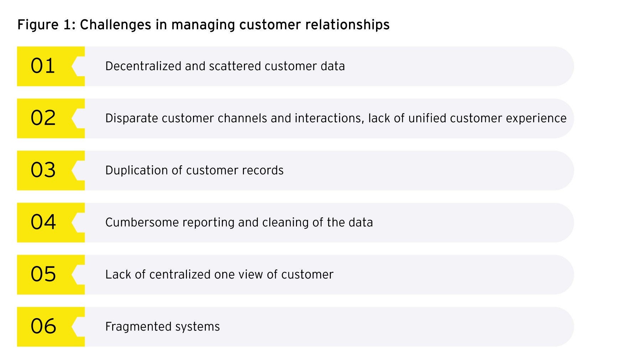This screenshot has height=364, width=641.
Task: Click the figure title about customer relationships
Action: tap(203, 25)
